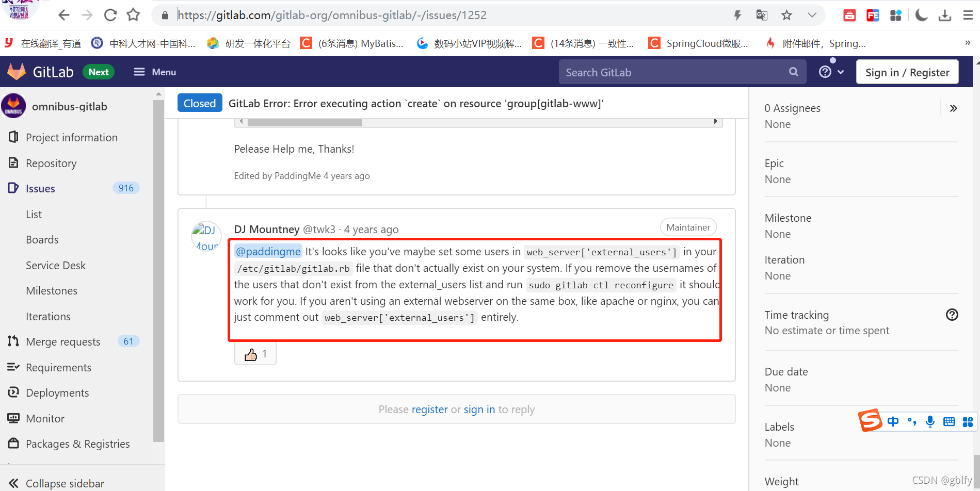980x491 pixels.
Task: Open Packages & Registries in the sidebar
Action: pyautogui.click(x=77, y=444)
